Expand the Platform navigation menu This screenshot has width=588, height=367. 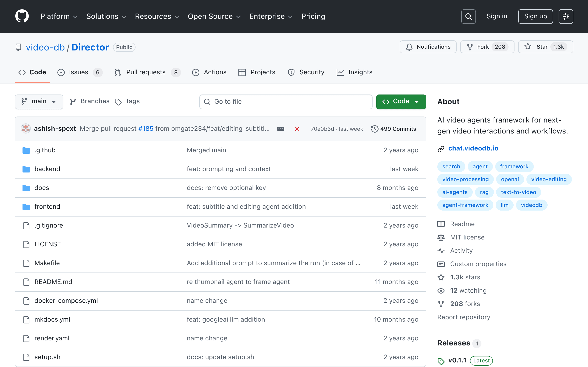click(59, 16)
